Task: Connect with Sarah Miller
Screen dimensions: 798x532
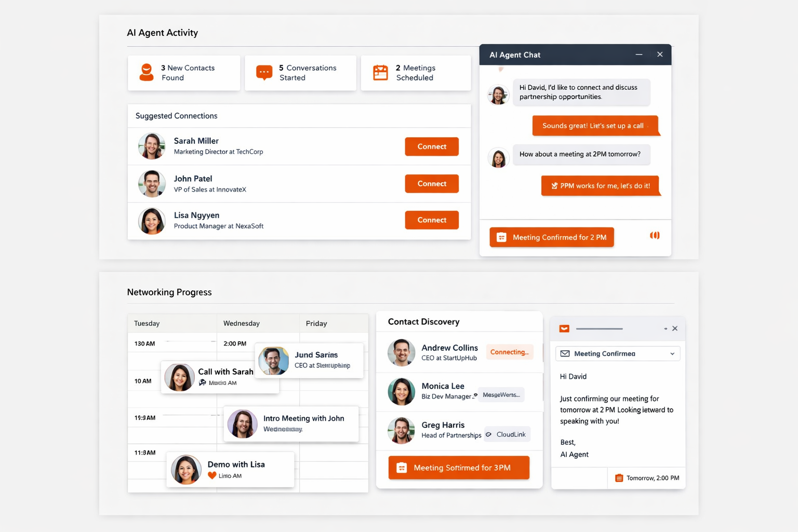Action: coord(432,147)
